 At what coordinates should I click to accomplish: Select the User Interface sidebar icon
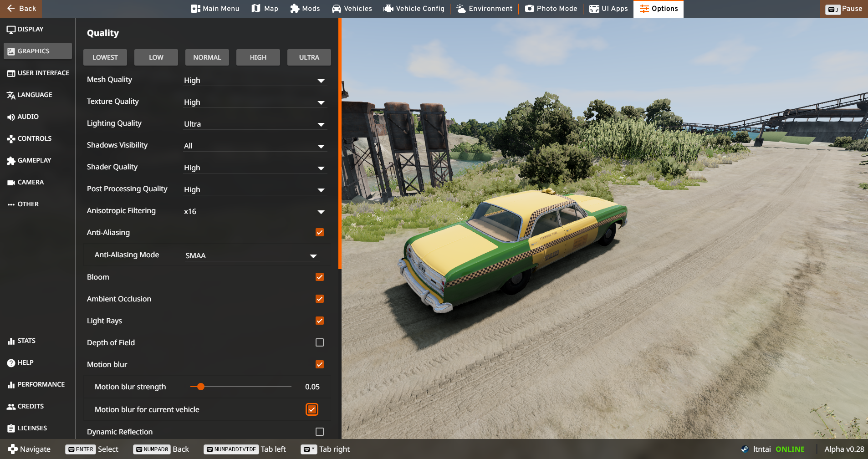pos(11,73)
